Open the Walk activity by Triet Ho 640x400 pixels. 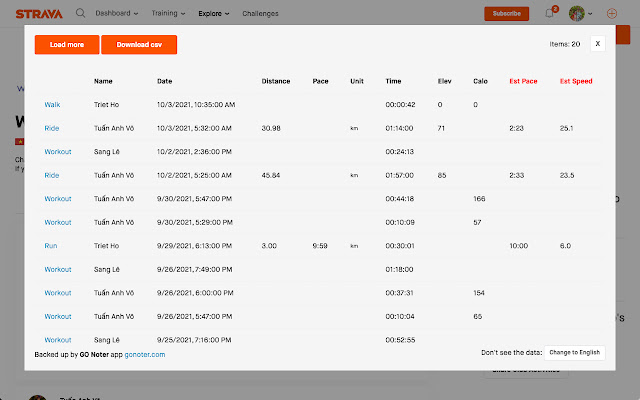pos(52,104)
